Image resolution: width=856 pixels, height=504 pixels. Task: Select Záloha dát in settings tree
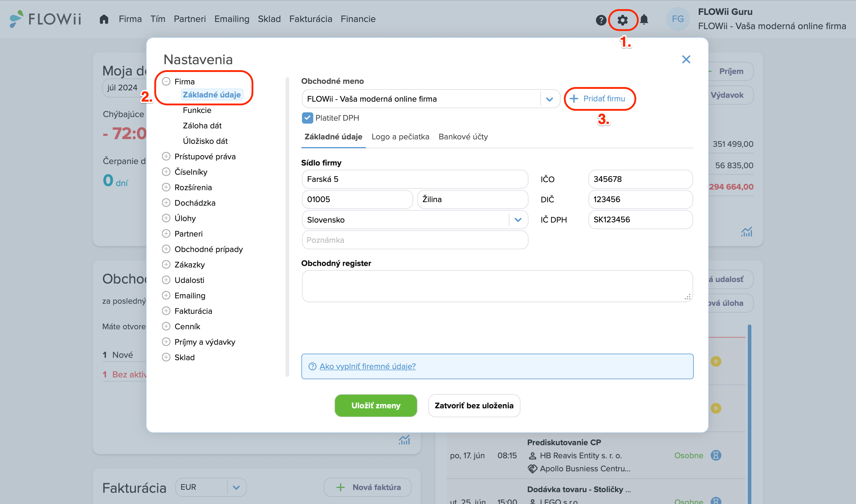click(x=202, y=126)
